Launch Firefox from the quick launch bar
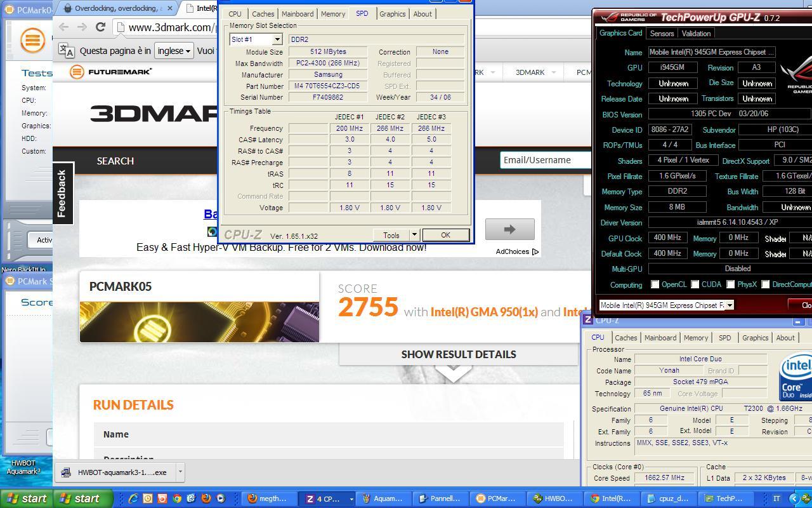812x508 pixels. pos(206,498)
